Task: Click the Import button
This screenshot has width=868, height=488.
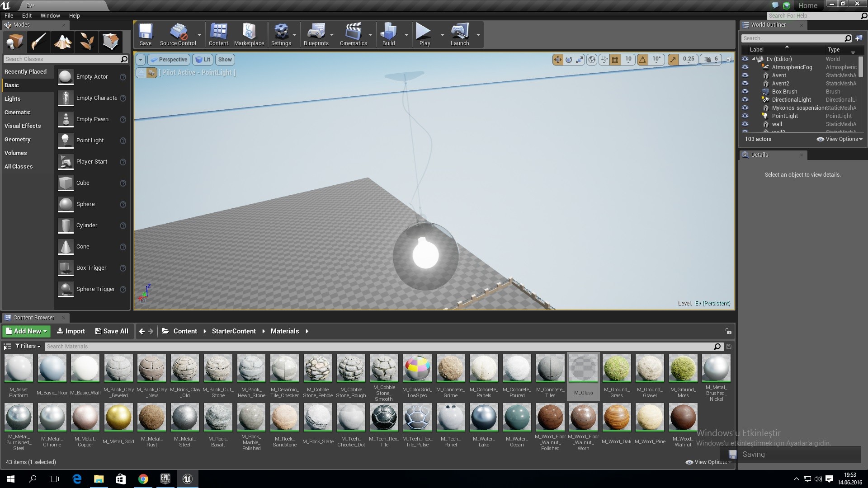Action: pos(71,331)
